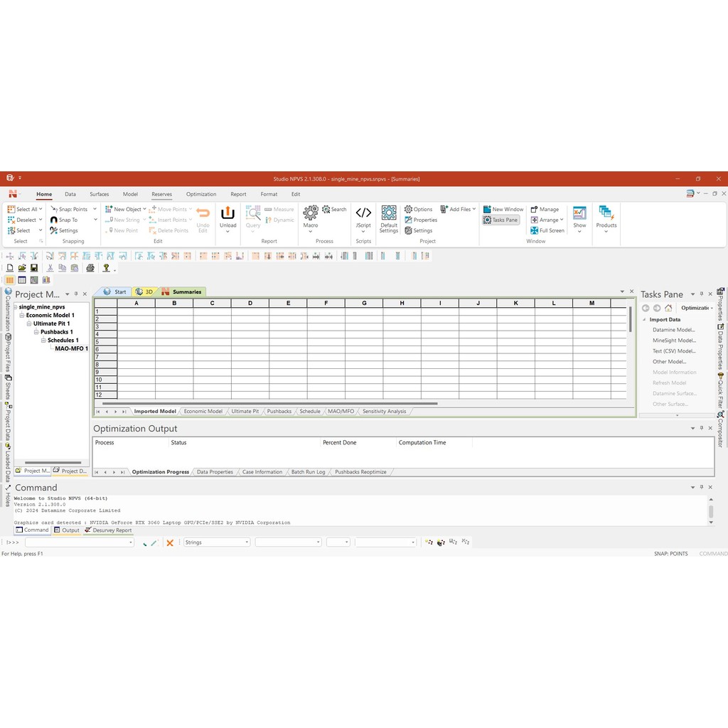
Task: Click the New file icon in toolbar
Action: [10, 268]
